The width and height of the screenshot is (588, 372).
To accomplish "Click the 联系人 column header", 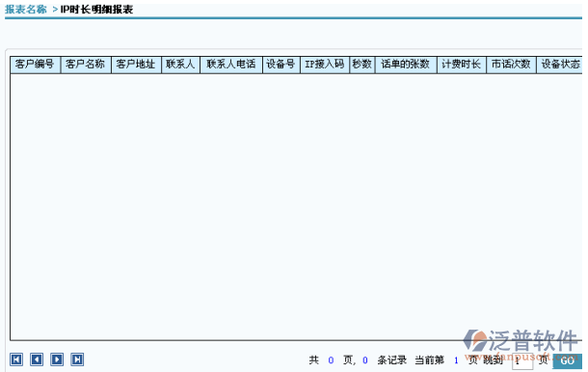I will coord(180,65).
